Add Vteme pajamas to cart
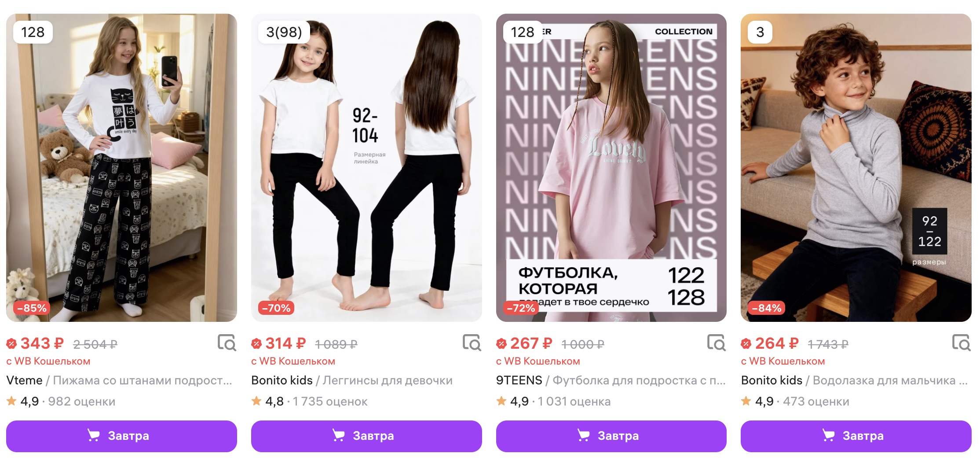The image size is (980, 461). click(121, 436)
